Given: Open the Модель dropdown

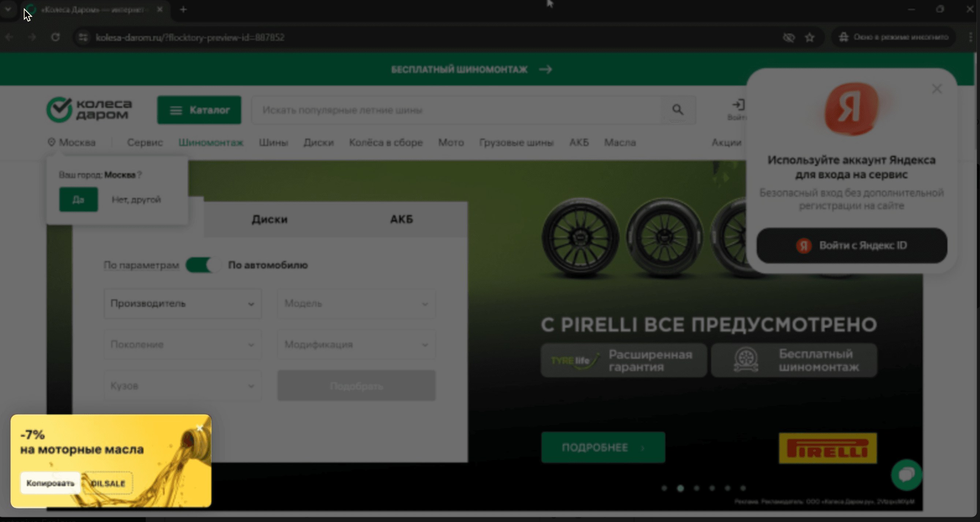Looking at the screenshot, I should tap(356, 303).
